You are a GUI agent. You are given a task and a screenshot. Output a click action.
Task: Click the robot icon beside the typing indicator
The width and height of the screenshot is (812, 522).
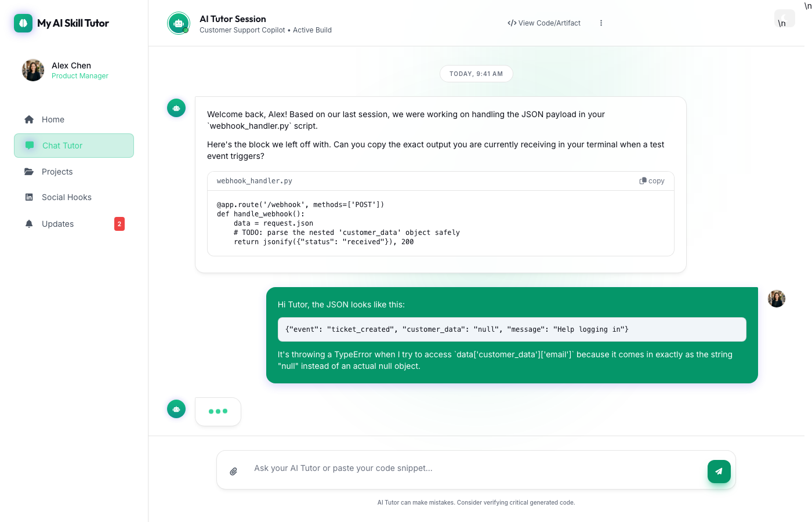click(176, 409)
